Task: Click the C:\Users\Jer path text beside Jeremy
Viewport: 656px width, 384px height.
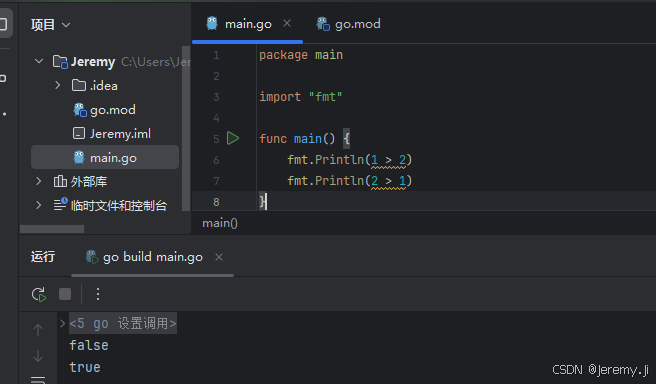Action: (x=156, y=62)
